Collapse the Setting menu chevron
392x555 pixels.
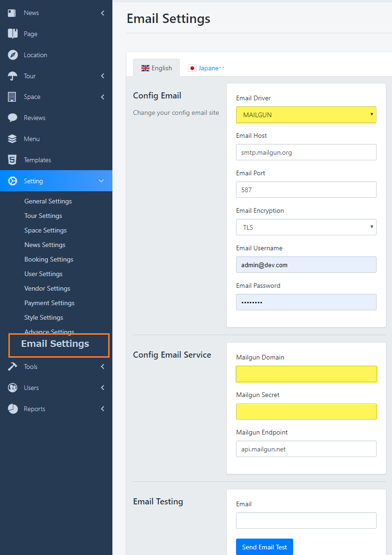point(102,181)
